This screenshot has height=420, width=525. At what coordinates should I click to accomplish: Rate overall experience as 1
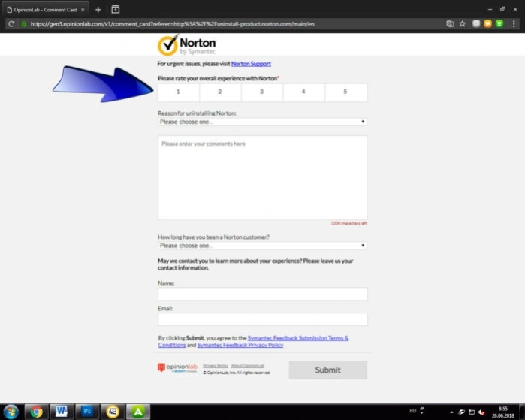pos(178,92)
